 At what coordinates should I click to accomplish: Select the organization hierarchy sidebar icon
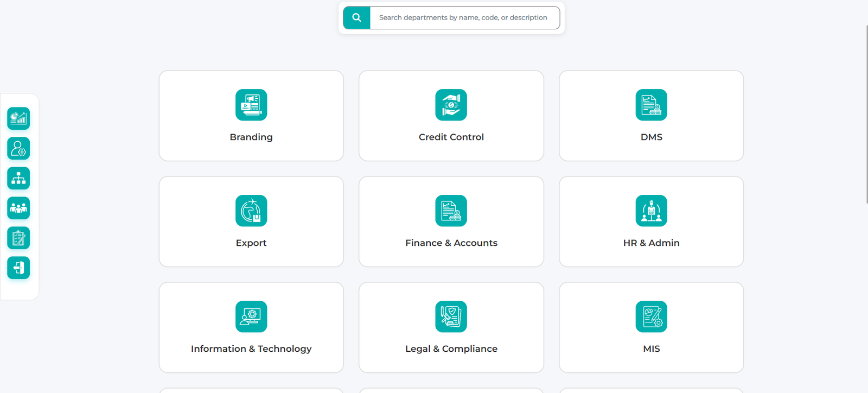coord(18,178)
